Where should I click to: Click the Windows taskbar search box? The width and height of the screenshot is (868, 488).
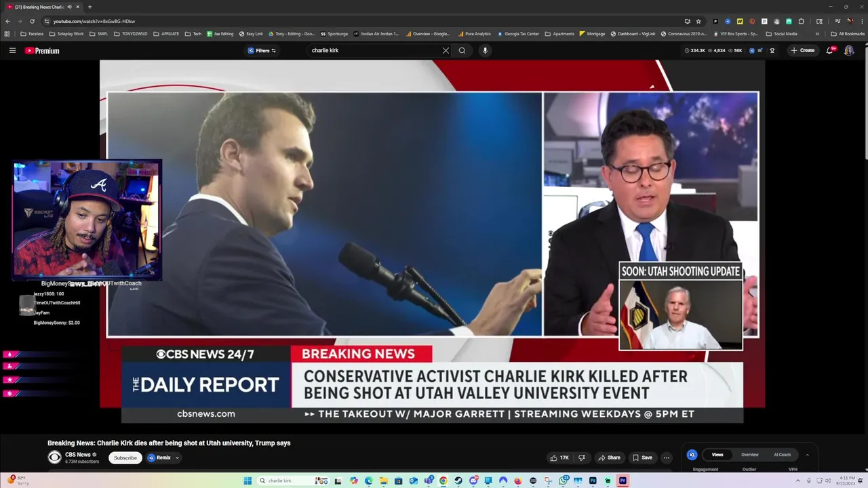tap(292, 481)
